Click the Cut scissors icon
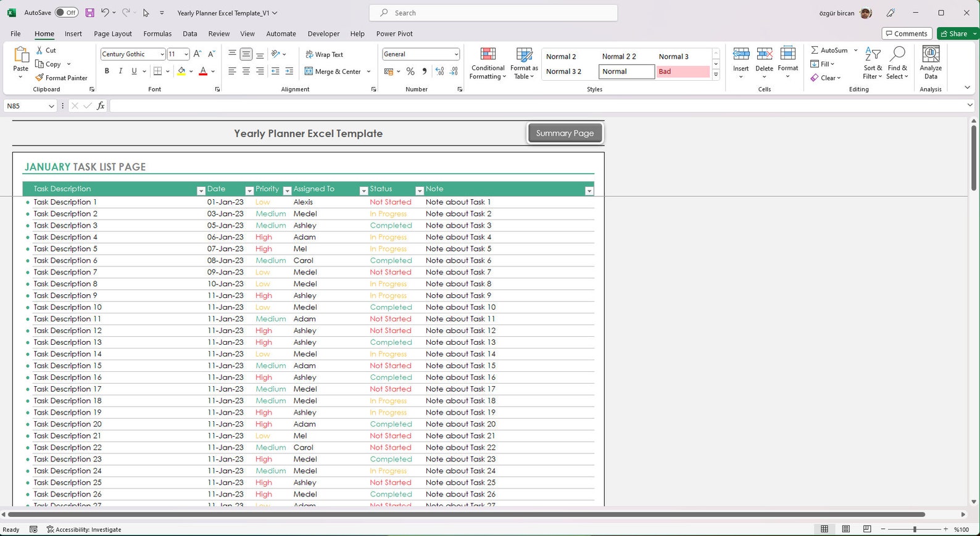The image size is (980, 536). 39,50
